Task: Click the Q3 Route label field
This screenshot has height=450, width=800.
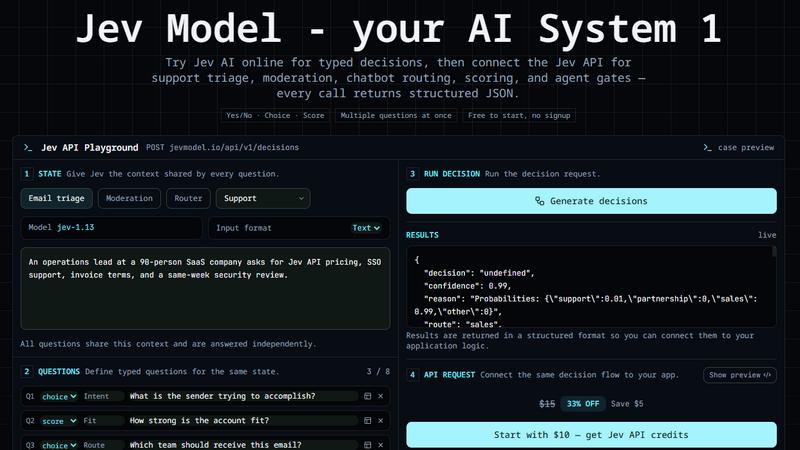Action: pyautogui.click(x=103, y=445)
